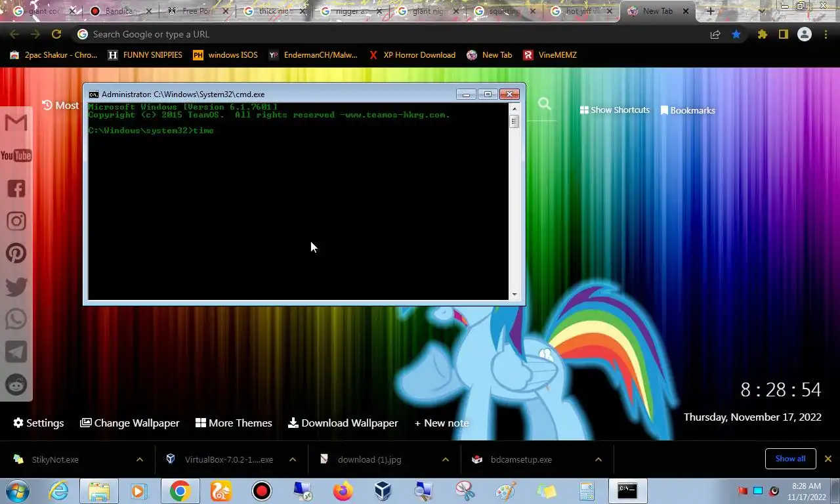Click Download Wallpaper button
The width and height of the screenshot is (840, 504).
(343, 423)
